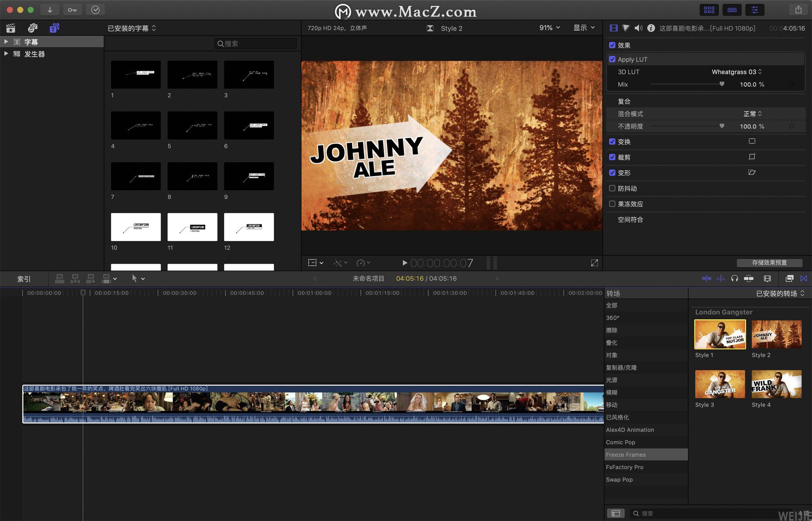This screenshot has width=812, height=521.
Task: Select the 擦除 transitions category
Action: pos(646,330)
